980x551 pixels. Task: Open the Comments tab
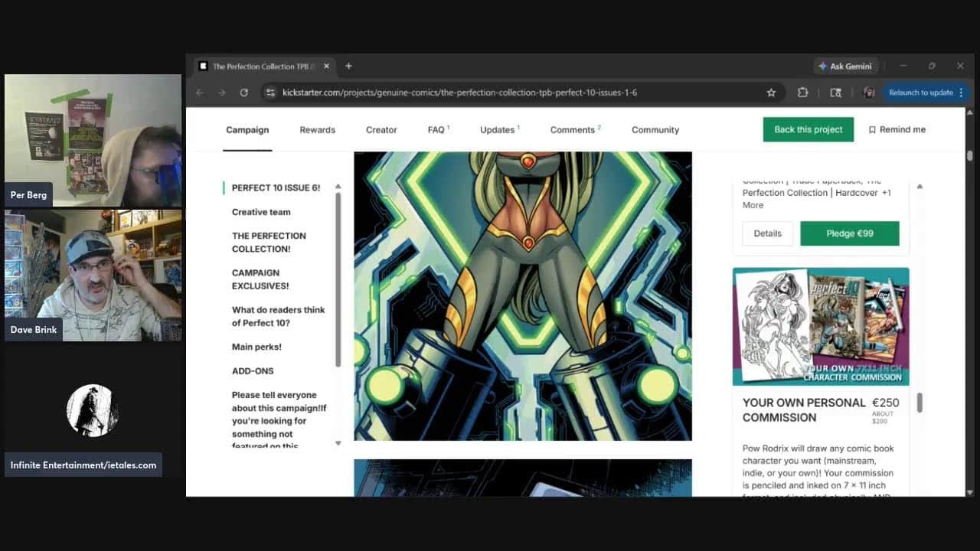pyautogui.click(x=573, y=130)
